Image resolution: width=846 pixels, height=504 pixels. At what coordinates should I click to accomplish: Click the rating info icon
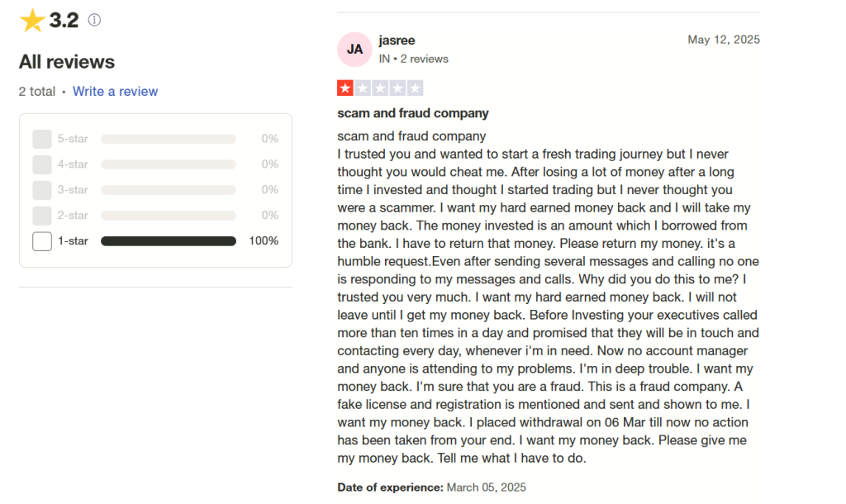[x=94, y=20]
